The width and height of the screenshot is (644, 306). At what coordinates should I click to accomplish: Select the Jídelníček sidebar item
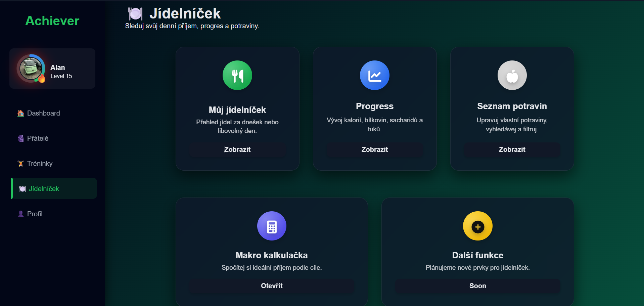pyautogui.click(x=44, y=189)
